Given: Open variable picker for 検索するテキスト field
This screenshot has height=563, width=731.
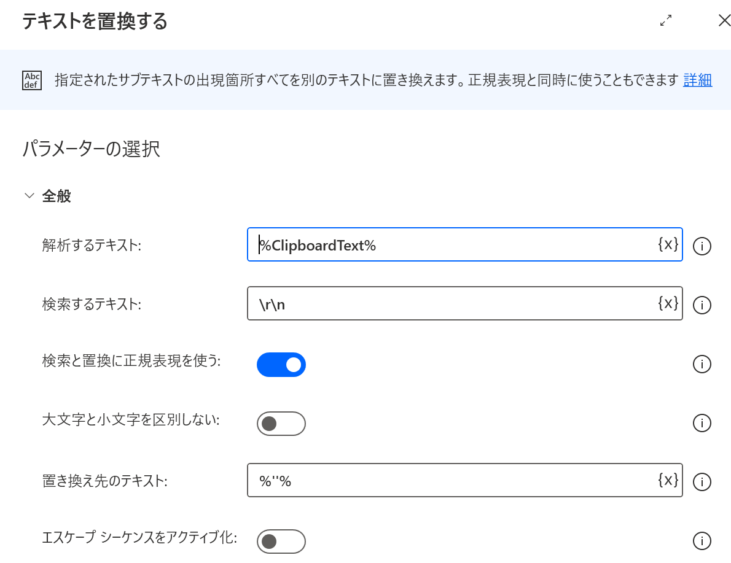Looking at the screenshot, I should point(668,303).
